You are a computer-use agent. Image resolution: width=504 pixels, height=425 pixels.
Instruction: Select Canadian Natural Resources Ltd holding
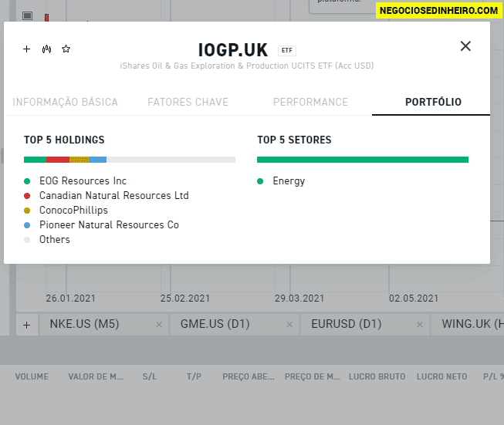pos(114,196)
